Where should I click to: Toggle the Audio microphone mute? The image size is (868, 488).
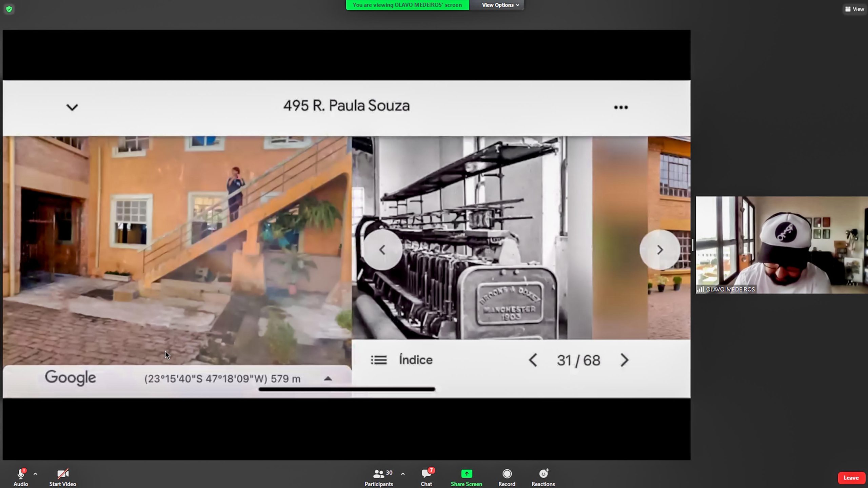[x=21, y=474]
